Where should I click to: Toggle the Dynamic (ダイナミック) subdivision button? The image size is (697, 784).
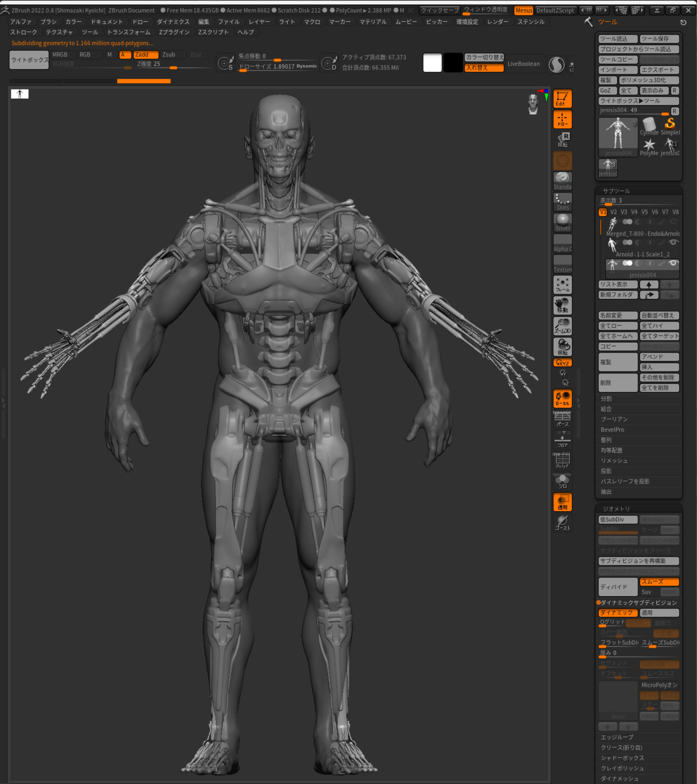tap(617, 613)
